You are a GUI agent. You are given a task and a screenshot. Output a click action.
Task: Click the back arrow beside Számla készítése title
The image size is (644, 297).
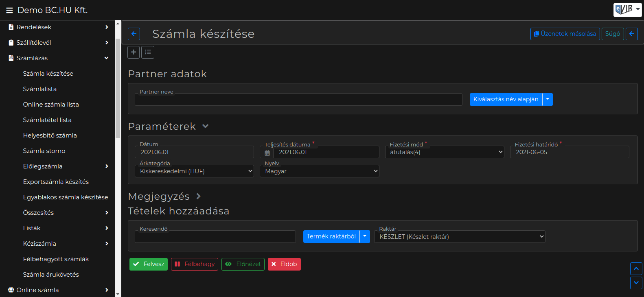134,34
